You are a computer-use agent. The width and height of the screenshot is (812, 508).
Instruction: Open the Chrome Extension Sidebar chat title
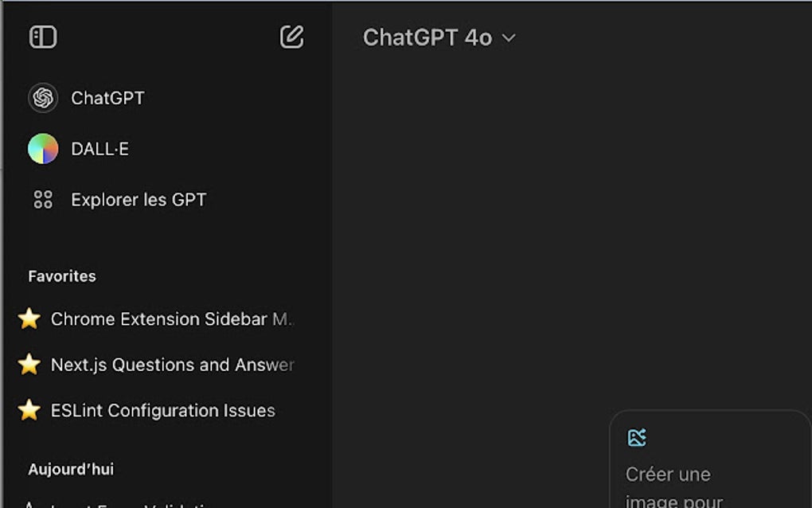pyautogui.click(x=171, y=319)
